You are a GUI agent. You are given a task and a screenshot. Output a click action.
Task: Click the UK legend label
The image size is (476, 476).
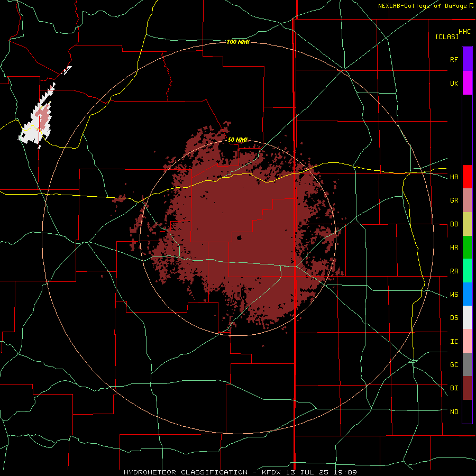[454, 83]
